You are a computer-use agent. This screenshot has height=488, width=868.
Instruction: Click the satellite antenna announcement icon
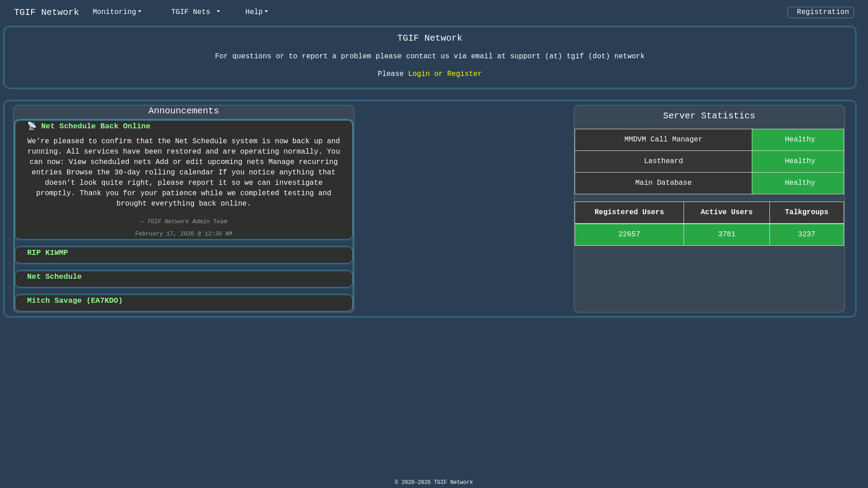[x=32, y=126]
